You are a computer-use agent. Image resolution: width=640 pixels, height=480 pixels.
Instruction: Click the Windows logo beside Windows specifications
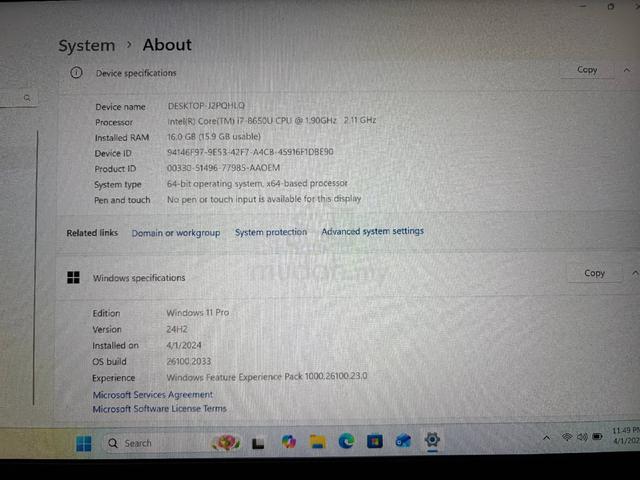[x=73, y=278]
